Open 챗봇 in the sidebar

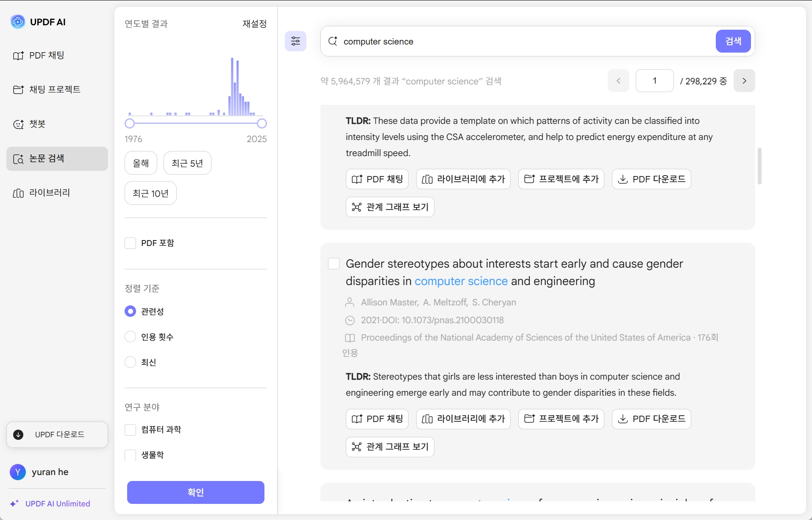point(57,124)
